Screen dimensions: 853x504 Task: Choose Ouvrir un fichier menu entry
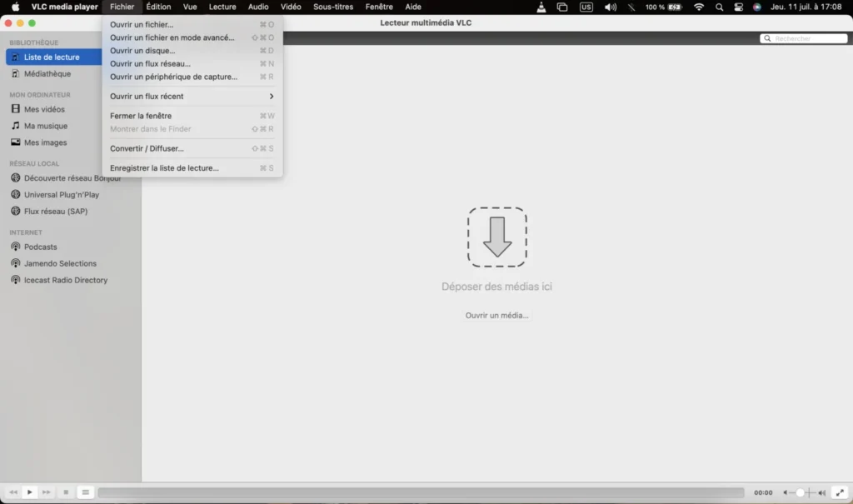coord(192,24)
